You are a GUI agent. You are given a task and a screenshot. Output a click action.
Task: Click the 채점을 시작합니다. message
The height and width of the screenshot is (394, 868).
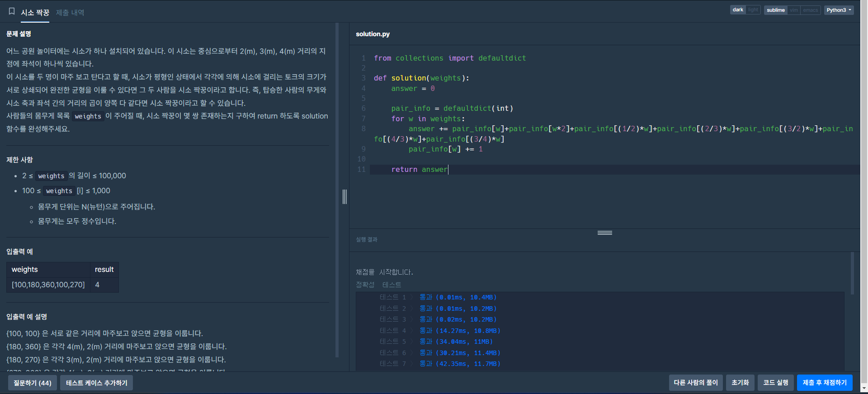point(384,272)
